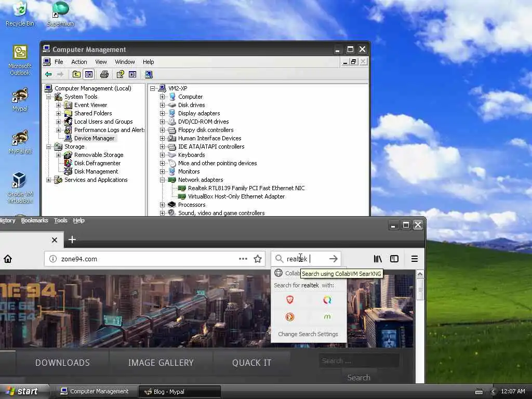Expand the Display adapters device category
This screenshot has width=532, height=399.
pos(162,113)
